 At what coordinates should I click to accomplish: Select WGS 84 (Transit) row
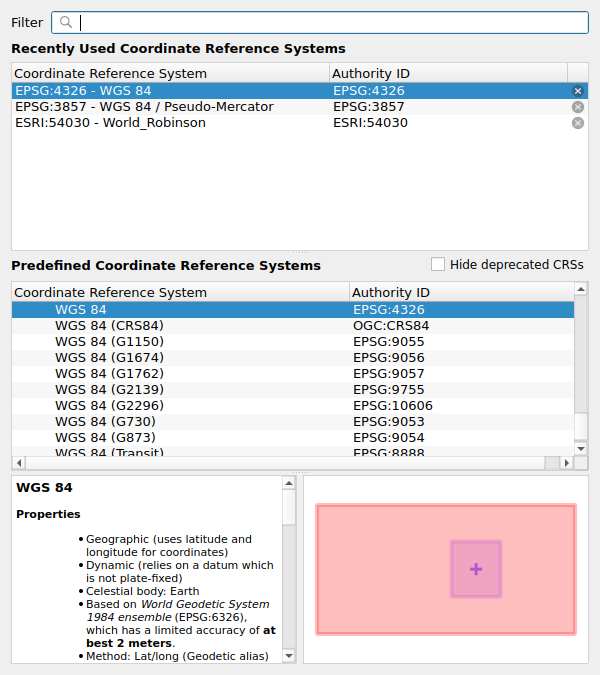click(293, 451)
